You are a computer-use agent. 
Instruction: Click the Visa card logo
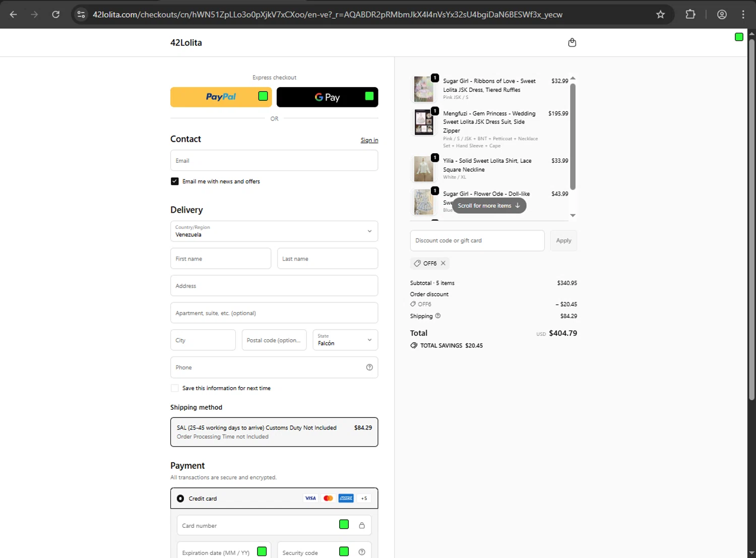coord(310,498)
